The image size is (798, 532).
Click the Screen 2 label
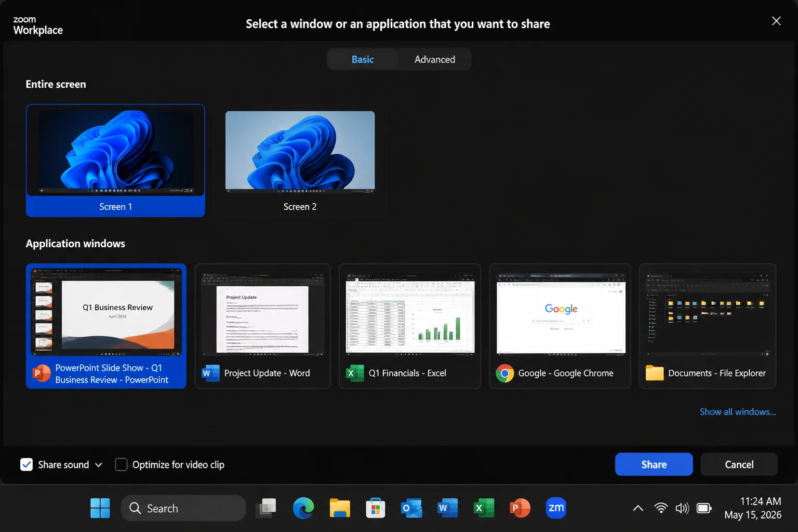pyautogui.click(x=300, y=207)
